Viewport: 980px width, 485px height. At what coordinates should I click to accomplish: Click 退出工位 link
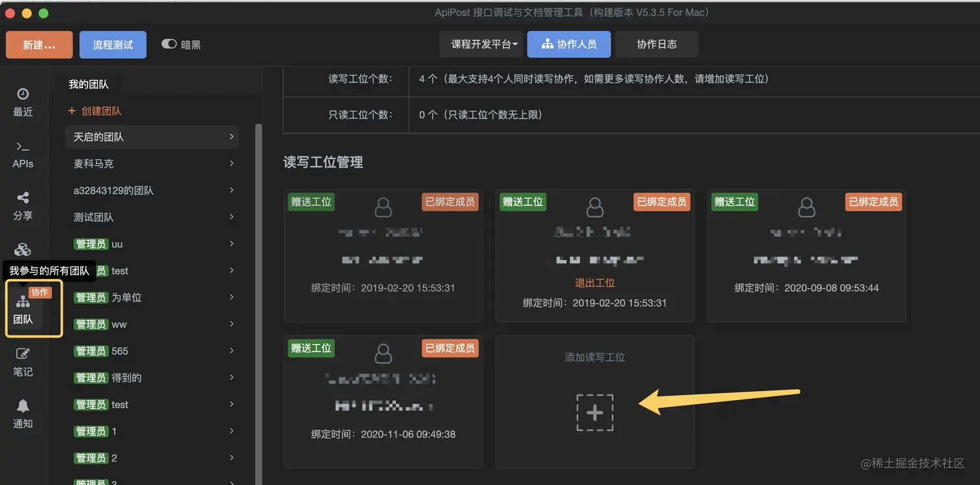pos(594,283)
